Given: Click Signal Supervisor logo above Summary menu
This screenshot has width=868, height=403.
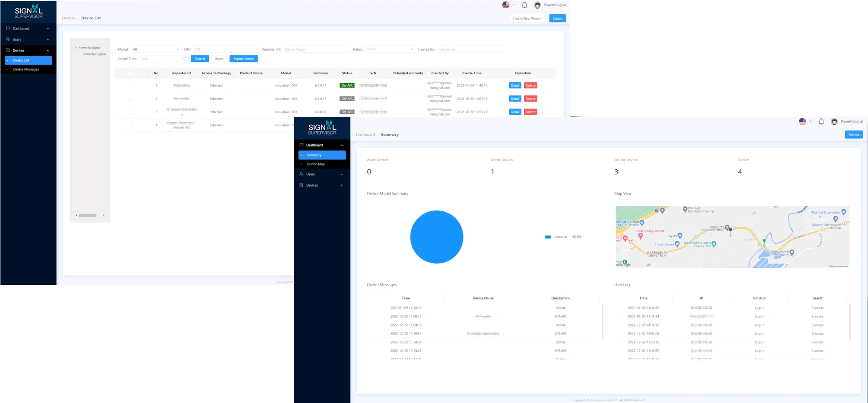Looking at the screenshot, I should pyautogui.click(x=322, y=128).
